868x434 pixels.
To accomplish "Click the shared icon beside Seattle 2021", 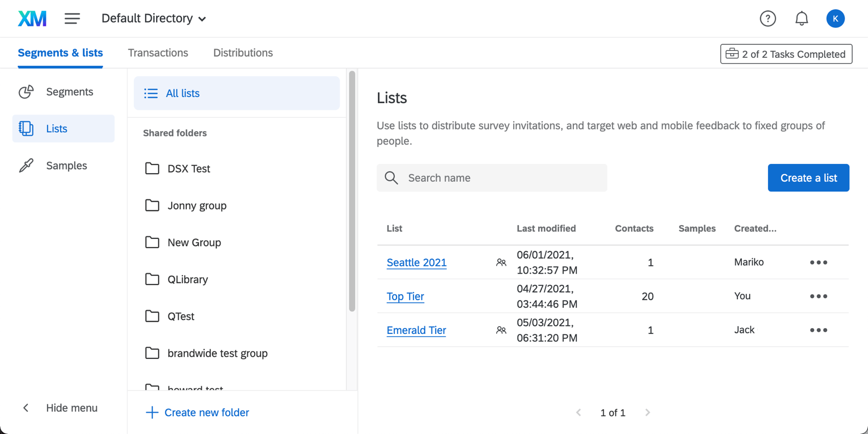I will click(501, 262).
